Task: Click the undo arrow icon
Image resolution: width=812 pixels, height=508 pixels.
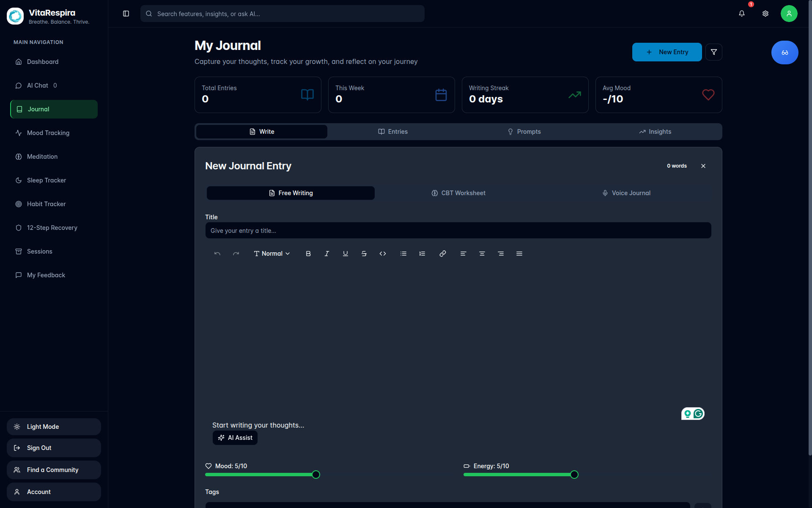Action: [x=217, y=254]
